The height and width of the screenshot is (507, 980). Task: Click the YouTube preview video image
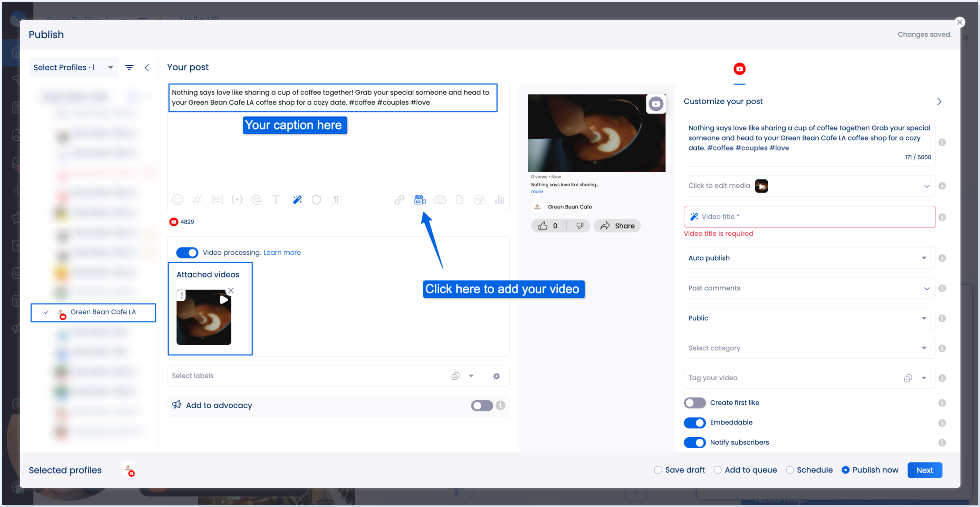click(x=596, y=133)
